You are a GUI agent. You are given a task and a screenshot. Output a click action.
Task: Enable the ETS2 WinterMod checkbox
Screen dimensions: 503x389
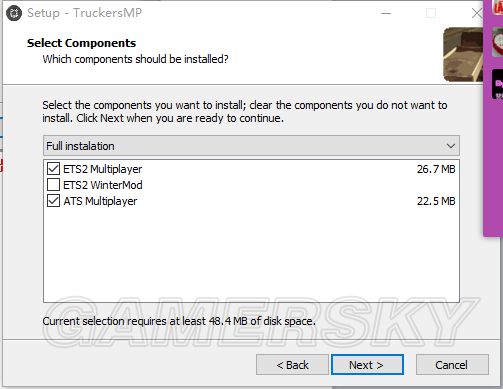53,185
